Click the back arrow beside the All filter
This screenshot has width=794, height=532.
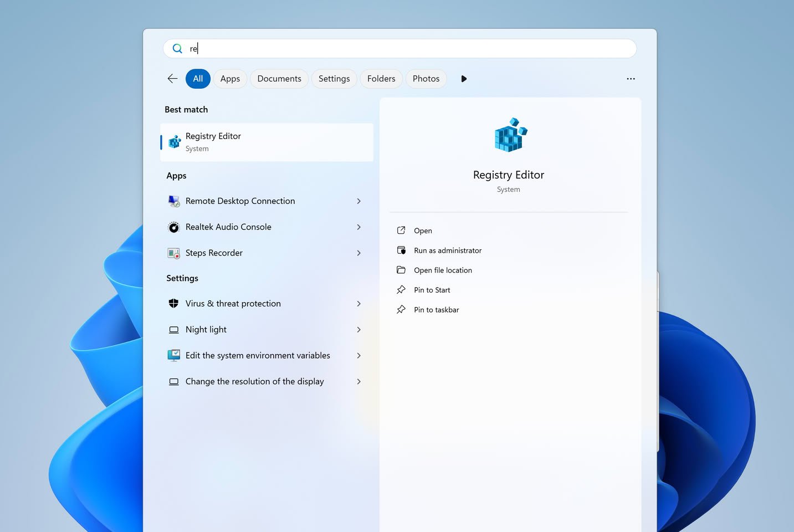pyautogui.click(x=172, y=79)
